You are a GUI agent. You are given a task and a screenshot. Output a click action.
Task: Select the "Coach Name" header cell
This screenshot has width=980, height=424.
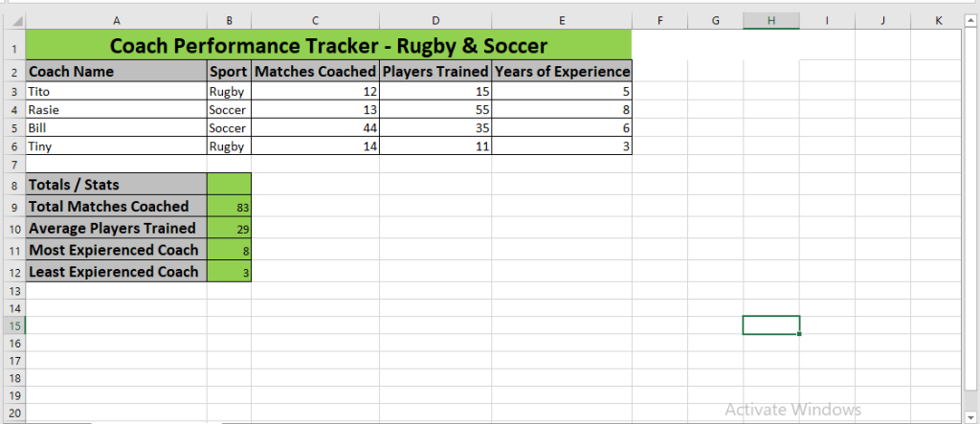click(116, 71)
